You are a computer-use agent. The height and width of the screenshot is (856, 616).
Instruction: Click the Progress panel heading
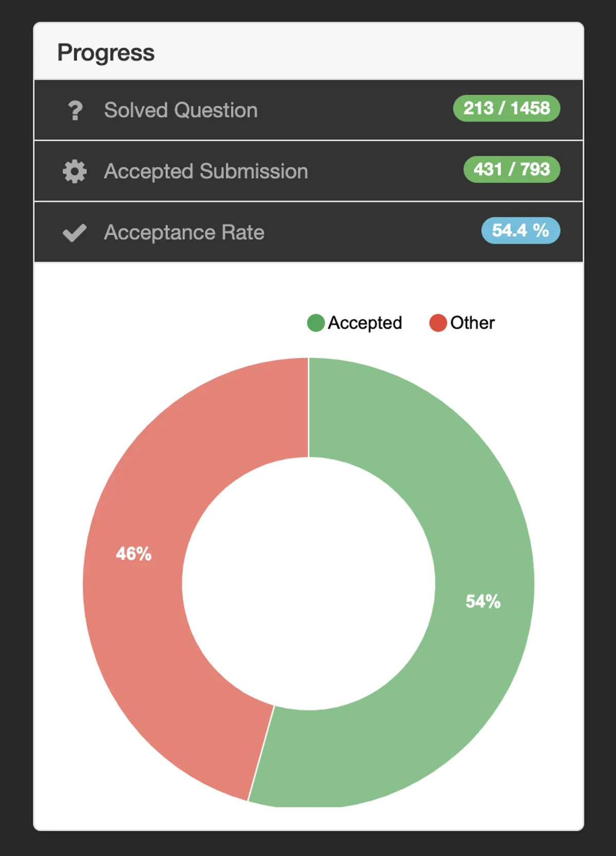tap(106, 52)
